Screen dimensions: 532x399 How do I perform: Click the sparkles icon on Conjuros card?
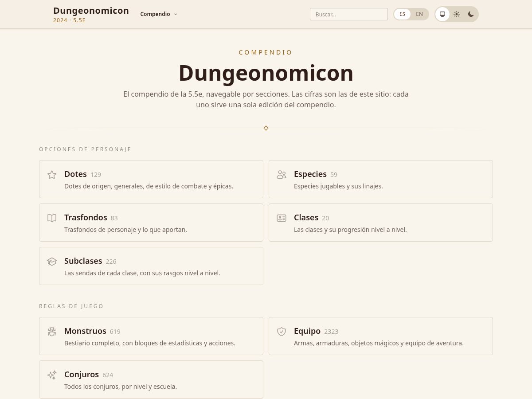pos(52,375)
